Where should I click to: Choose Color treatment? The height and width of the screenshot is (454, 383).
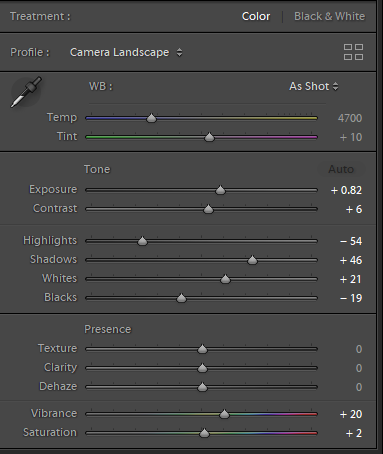256,16
